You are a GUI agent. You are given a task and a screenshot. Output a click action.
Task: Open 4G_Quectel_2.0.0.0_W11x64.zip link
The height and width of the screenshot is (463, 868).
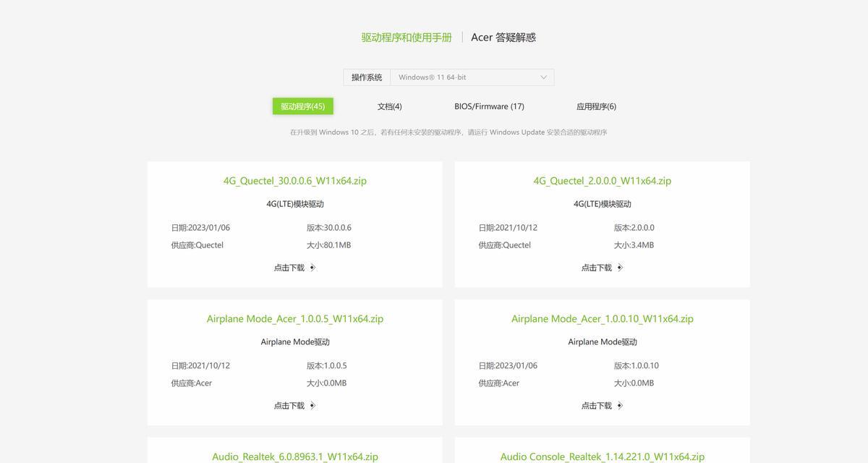[x=603, y=181]
